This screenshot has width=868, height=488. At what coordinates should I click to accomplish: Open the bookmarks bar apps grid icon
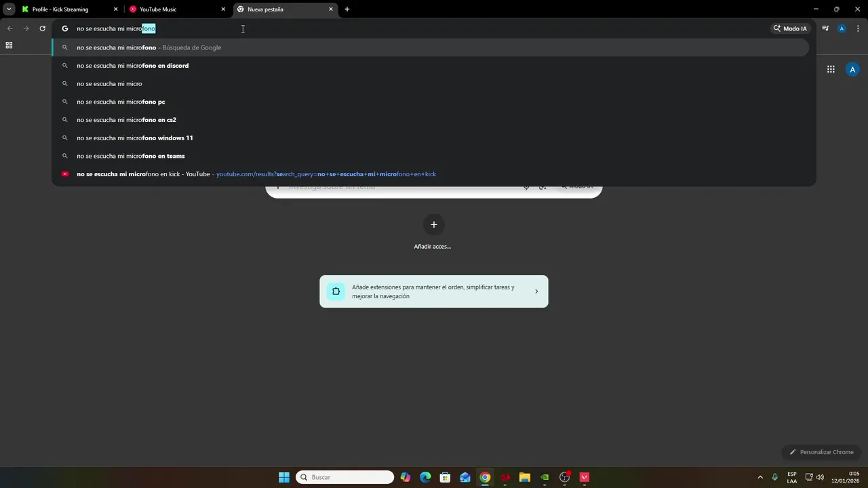[x=9, y=45]
